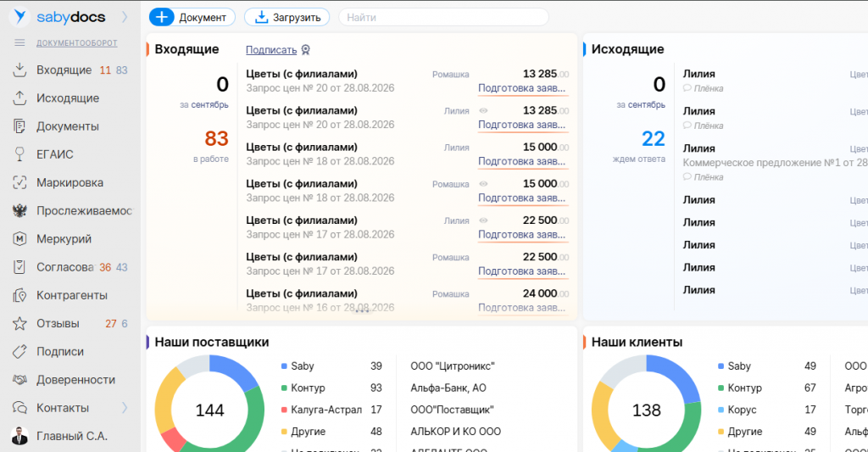This screenshot has height=452, width=868.
Task: Toggle eye icon on Ромашка 15 000 row
Action: (x=483, y=184)
